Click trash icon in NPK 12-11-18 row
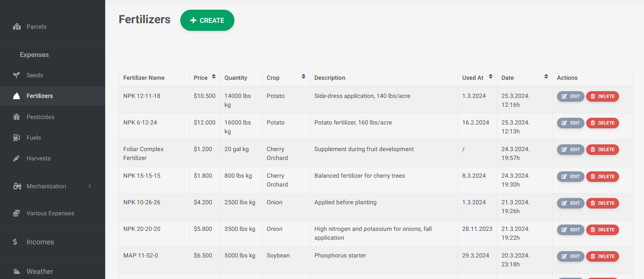Image resolution: width=644 pixels, height=279 pixels. [x=593, y=96]
